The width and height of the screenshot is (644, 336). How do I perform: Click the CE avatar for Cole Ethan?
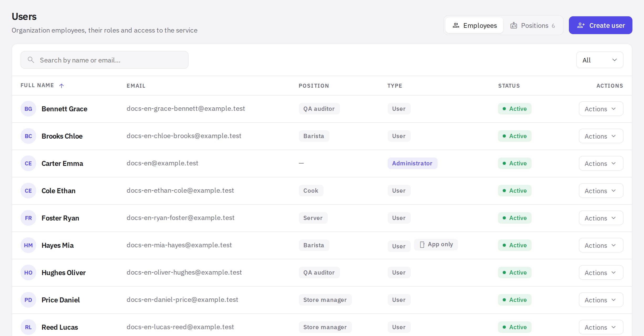28,191
